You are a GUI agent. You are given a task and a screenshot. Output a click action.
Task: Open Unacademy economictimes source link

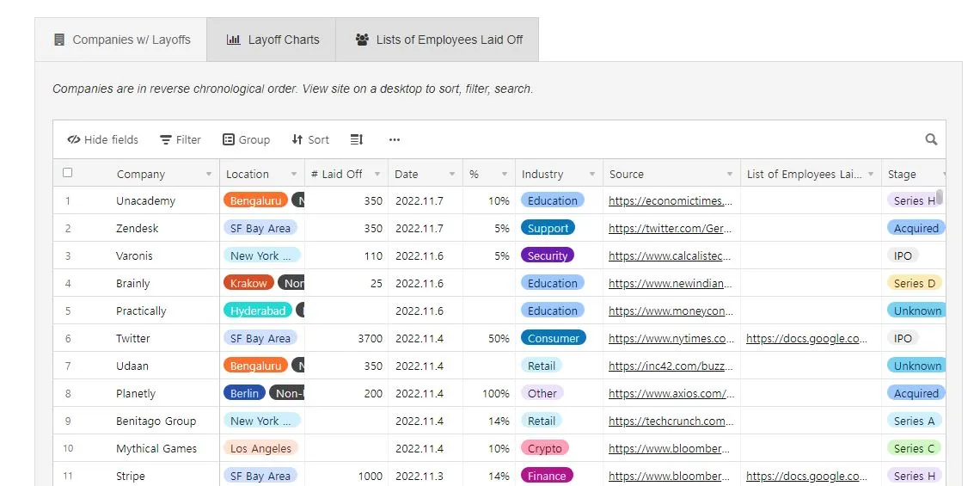670,200
